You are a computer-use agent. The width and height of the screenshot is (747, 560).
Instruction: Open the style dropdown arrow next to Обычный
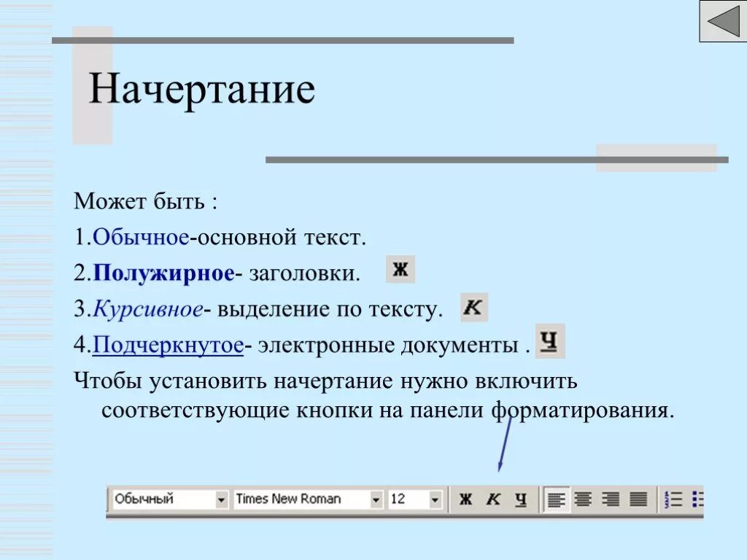pos(221,499)
